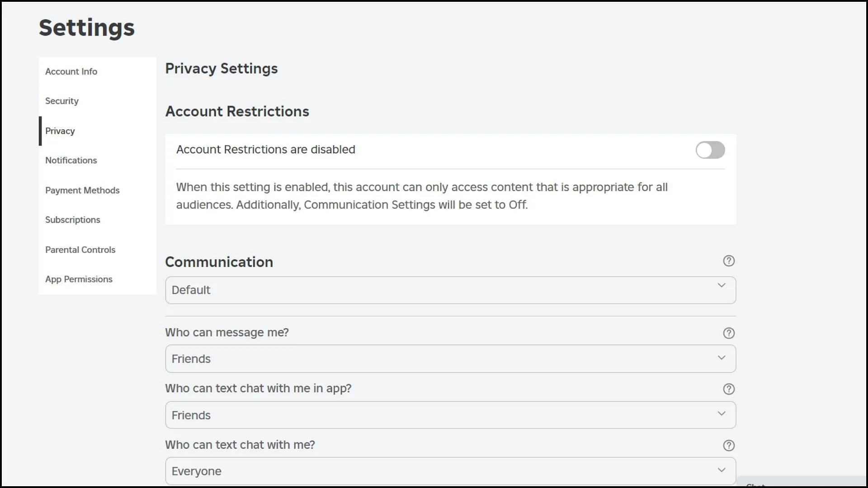Click the 'Who can text chat with me?' help icon
Screen dimensions: 868x488
click(x=729, y=445)
